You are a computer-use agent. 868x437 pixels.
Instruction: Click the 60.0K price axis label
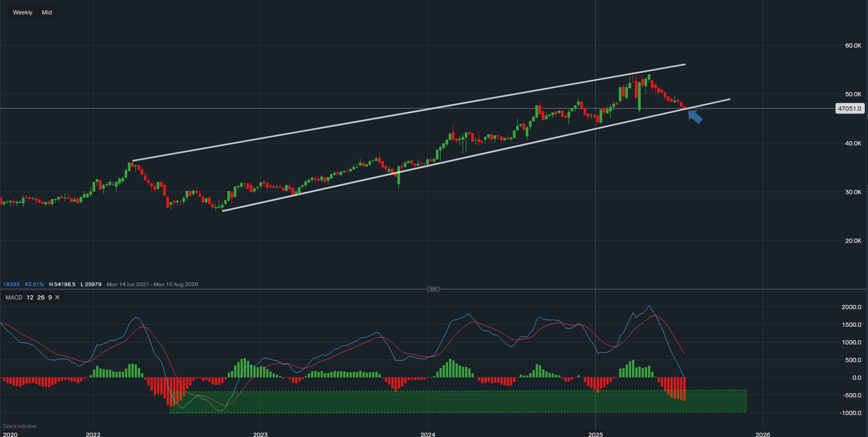click(x=852, y=45)
